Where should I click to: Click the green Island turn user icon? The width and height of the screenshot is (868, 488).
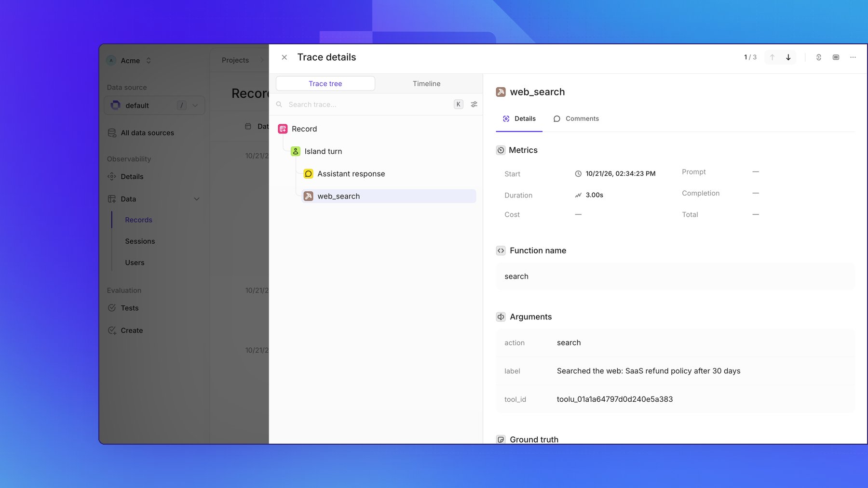pos(296,151)
